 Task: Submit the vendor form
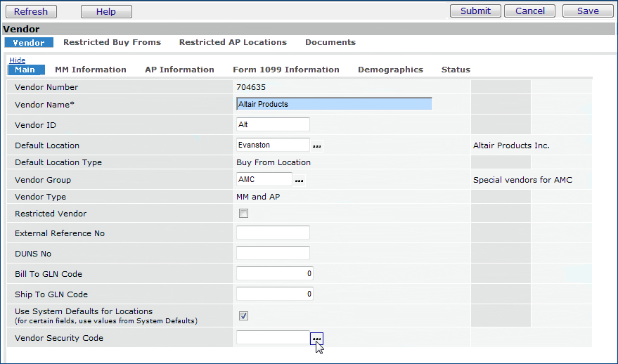point(475,11)
